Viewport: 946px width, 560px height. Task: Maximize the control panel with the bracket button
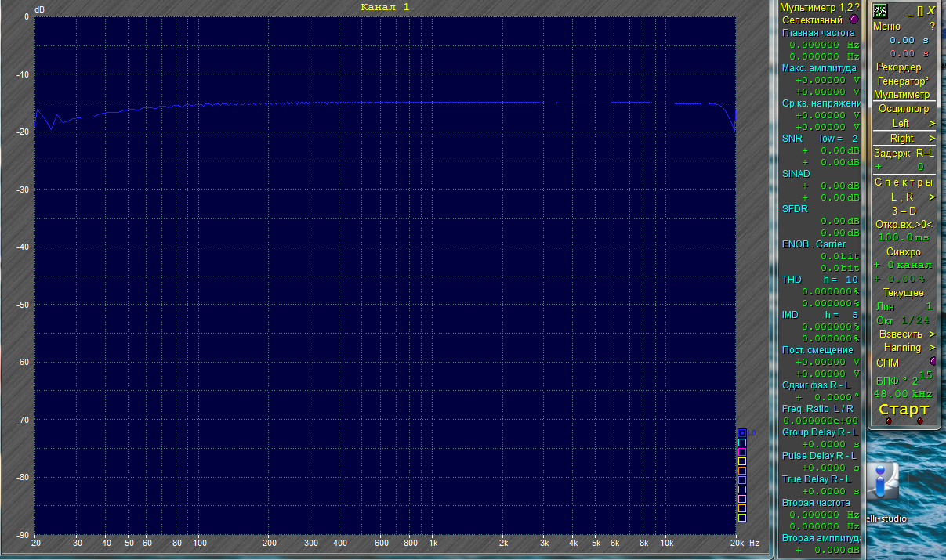[920, 11]
